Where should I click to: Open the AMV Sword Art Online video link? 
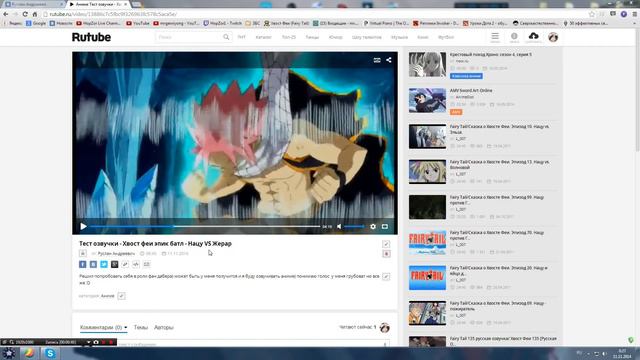(x=471, y=91)
